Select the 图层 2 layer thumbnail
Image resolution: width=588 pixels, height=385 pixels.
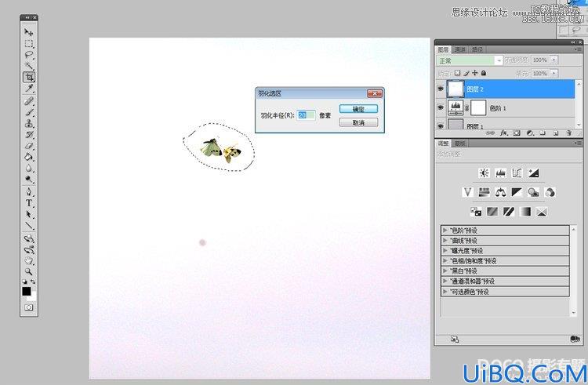tap(456, 89)
